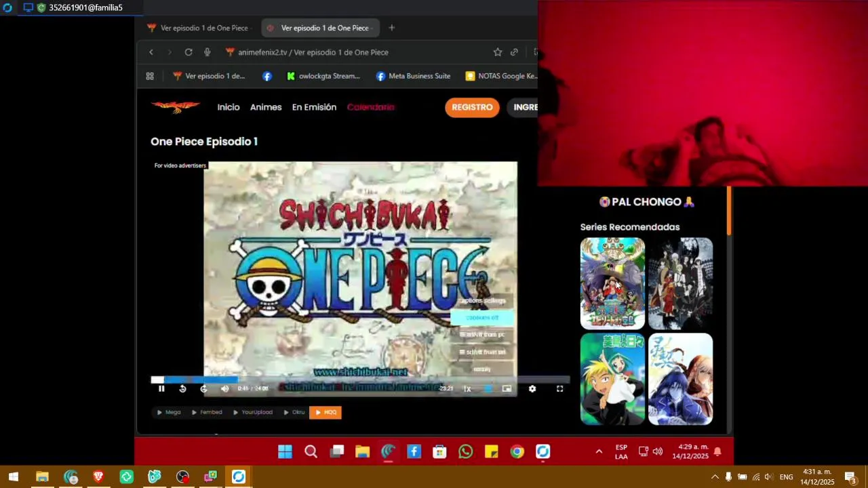This screenshot has width=868, height=488.
Task: Launch Brave browser from local taskbar
Action: 98,477
